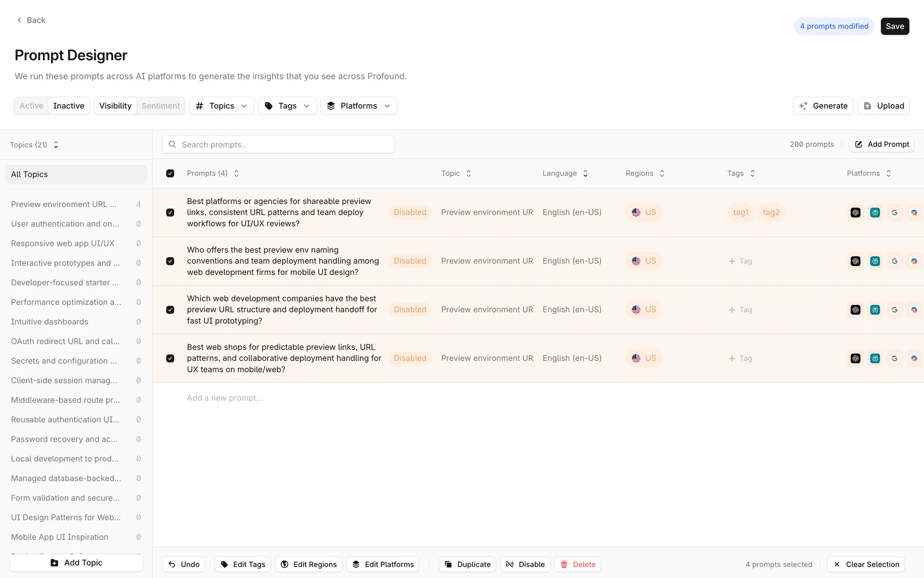Viewport: 924px width, 578px height.
Task: Click the Search prompts input field
Action: click(279, 144)
